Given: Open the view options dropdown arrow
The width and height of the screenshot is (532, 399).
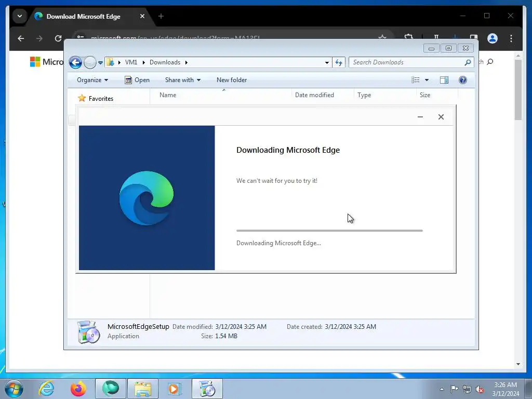Looking at the screenshot, I should (427, 80).
